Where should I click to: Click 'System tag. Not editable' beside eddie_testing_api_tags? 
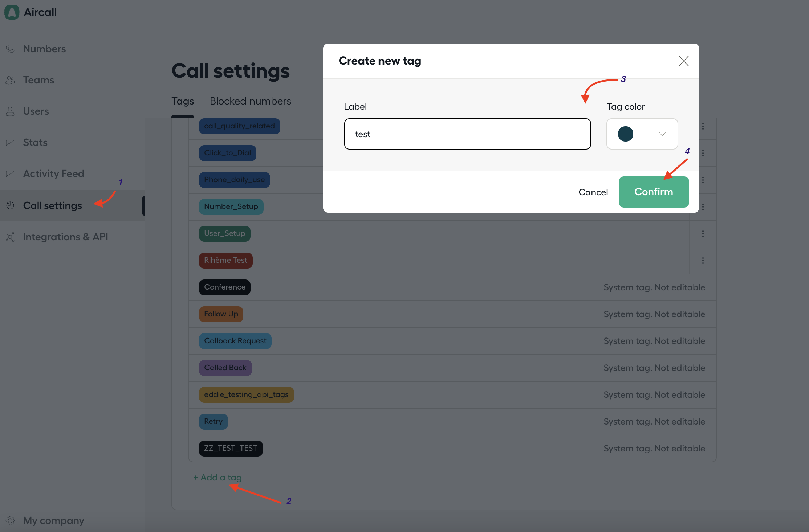click(x=654, y=395)
